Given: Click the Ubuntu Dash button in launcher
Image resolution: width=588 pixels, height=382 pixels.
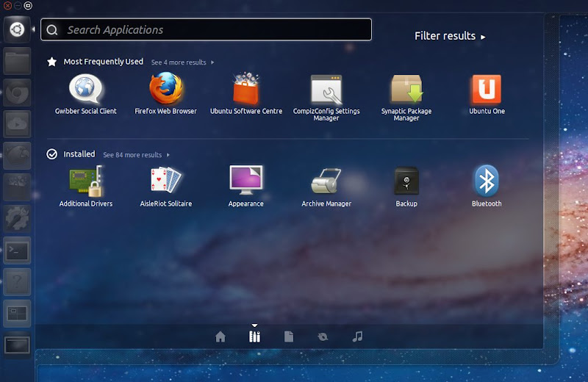Looking at the screenshot, I should [16, 29].
